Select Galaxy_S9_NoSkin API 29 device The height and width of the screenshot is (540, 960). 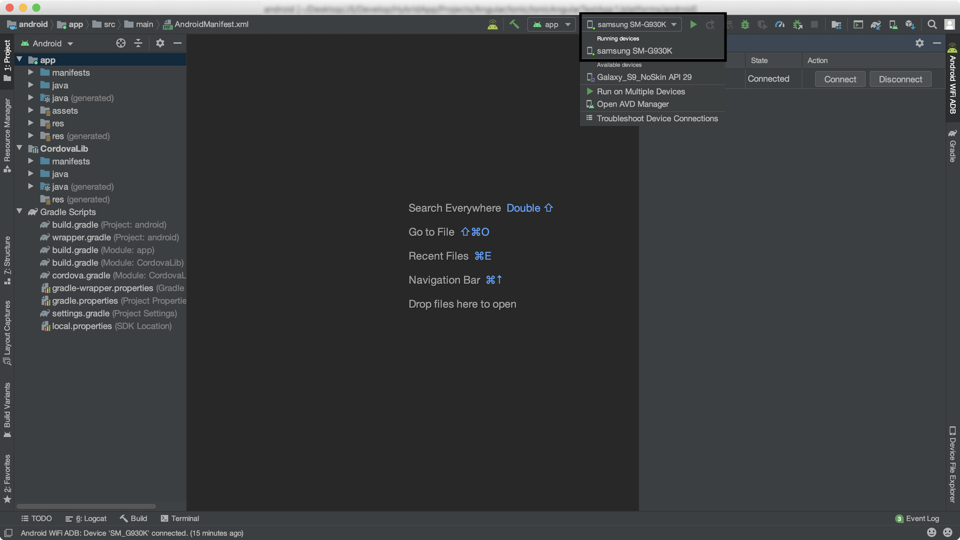tap(653, 77)
